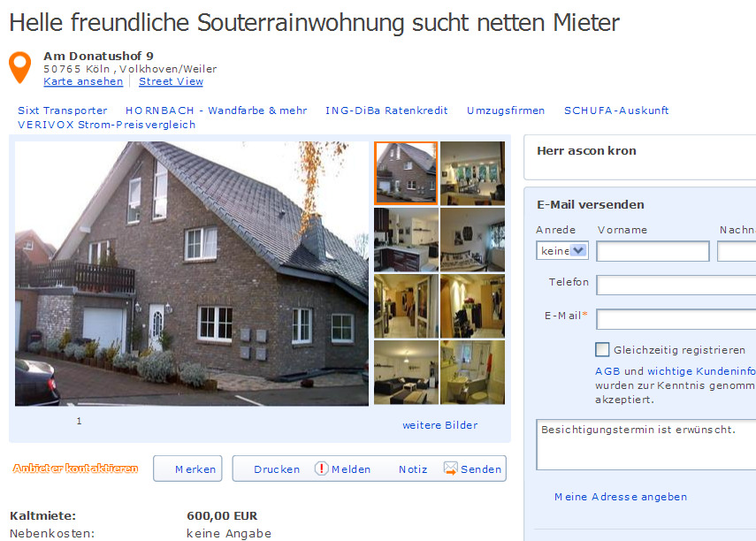Click the Drucken button

tap(277, 469)
